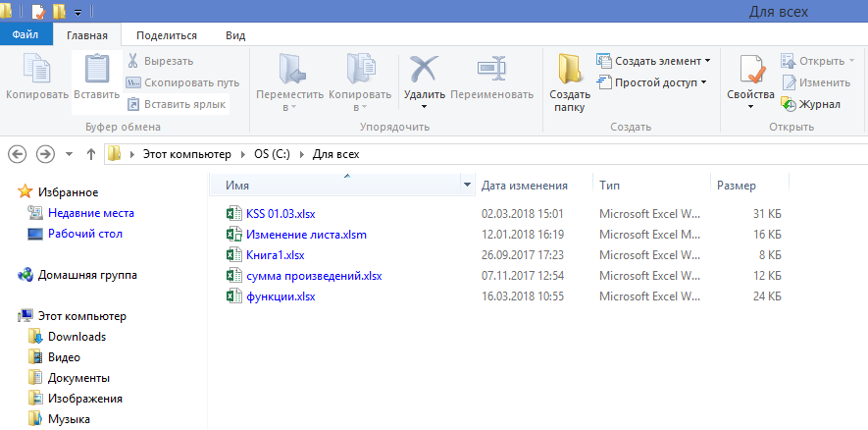Click Excel icon of Книга1.xlsx
Viewport: 868px width, 430px height.
click(x=233, y=255)
